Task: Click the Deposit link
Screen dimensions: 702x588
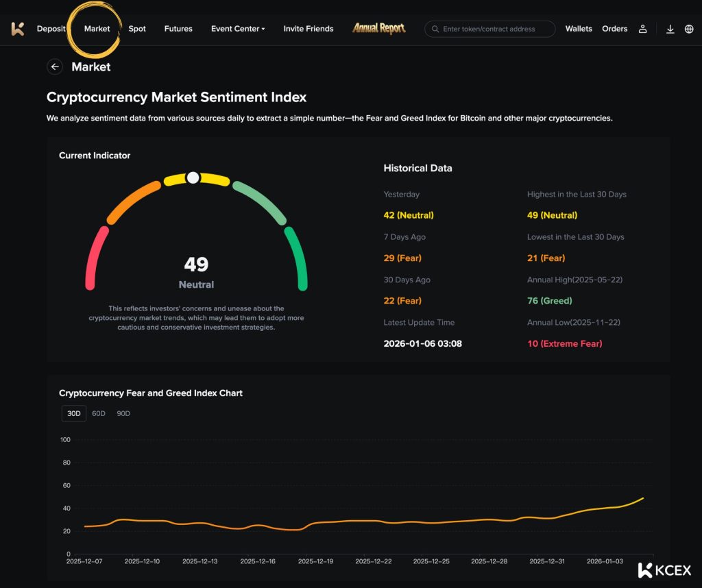Action: [51, 29]
